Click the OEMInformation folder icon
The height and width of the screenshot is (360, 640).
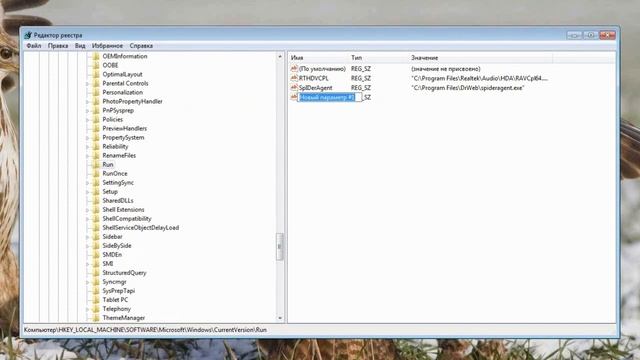click(96, 56)
